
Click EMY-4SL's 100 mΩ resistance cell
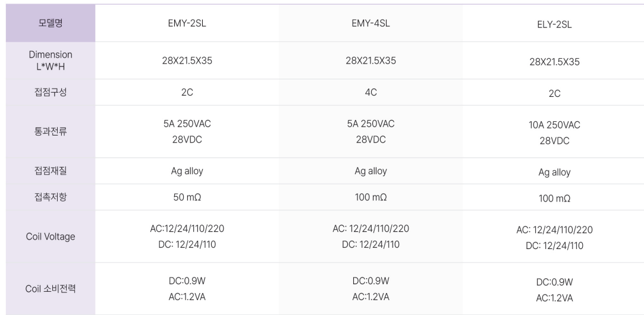370,197
